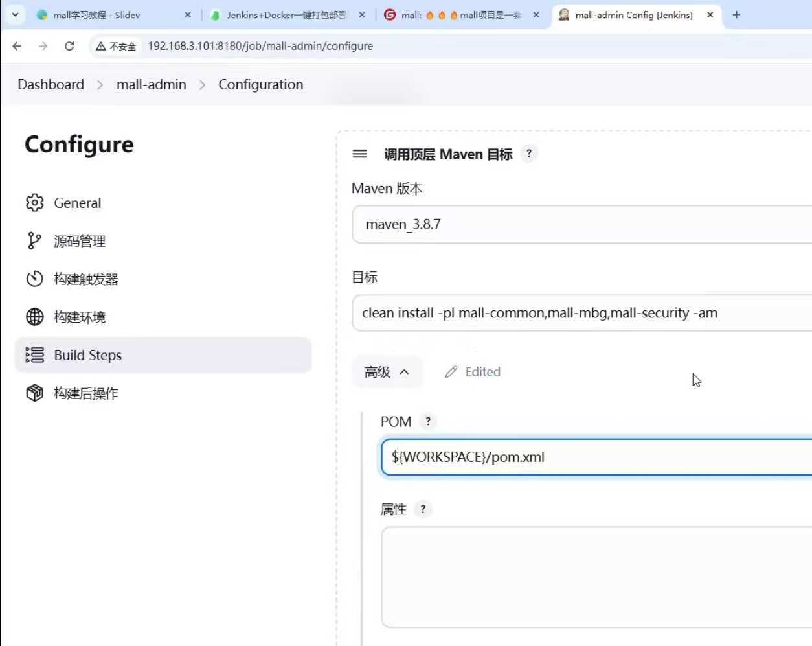Open the browser tab search dropdown
Screen dimensions: 812x646
pos(15,14)
